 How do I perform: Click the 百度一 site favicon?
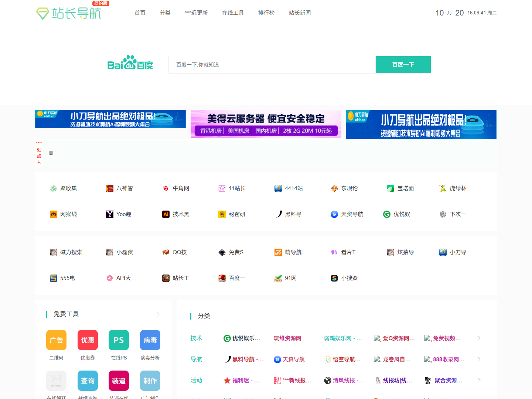222,278
